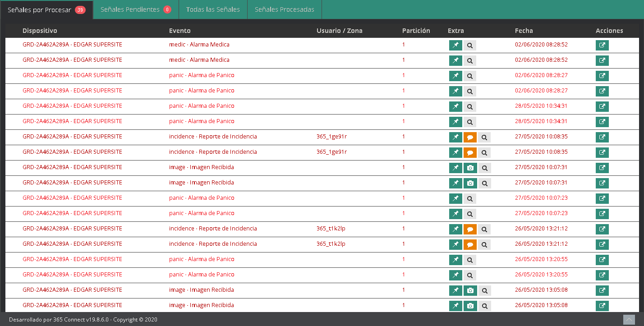Click the scroll-to-top arrow in footer
The width and height of the screenshot is (644, 326).
click(x=629, y=319)
